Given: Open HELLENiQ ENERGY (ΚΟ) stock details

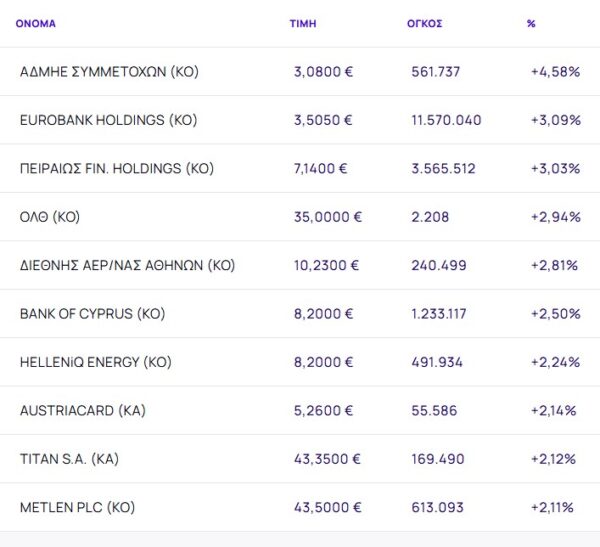Looking at the screenshot, I should 96,362.
